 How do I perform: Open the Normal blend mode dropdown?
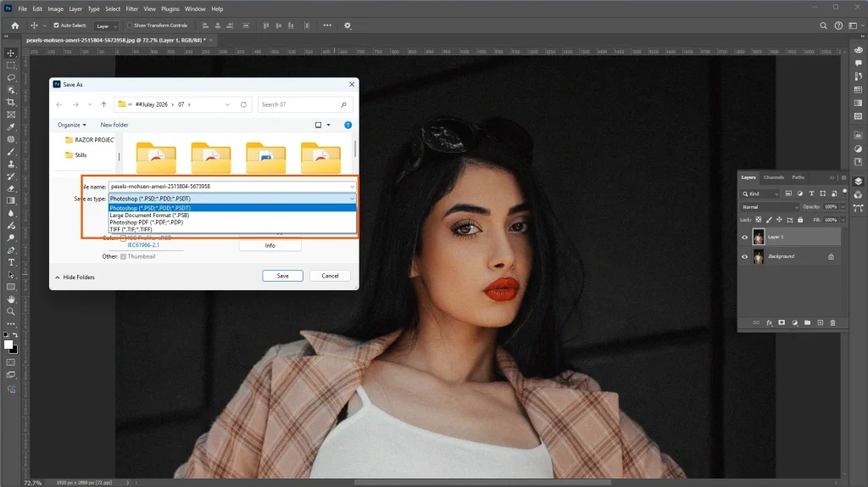click(770, 207)
